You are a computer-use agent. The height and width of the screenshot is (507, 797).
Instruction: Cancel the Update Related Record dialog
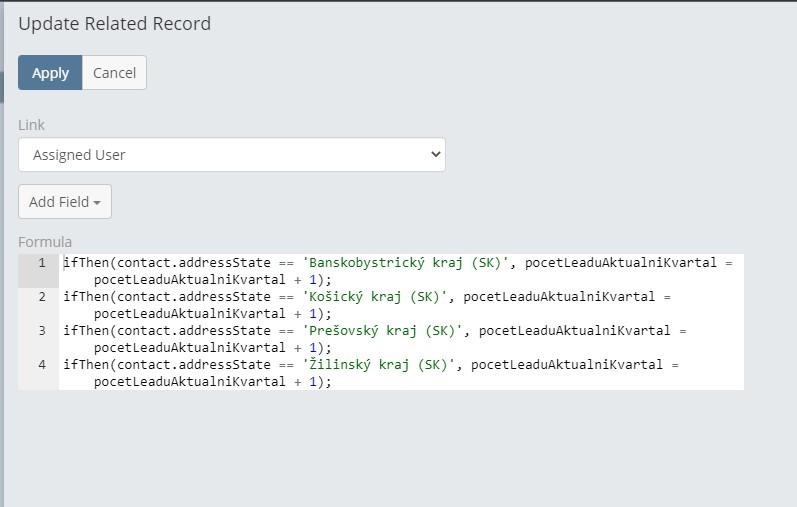coord(114,73)
